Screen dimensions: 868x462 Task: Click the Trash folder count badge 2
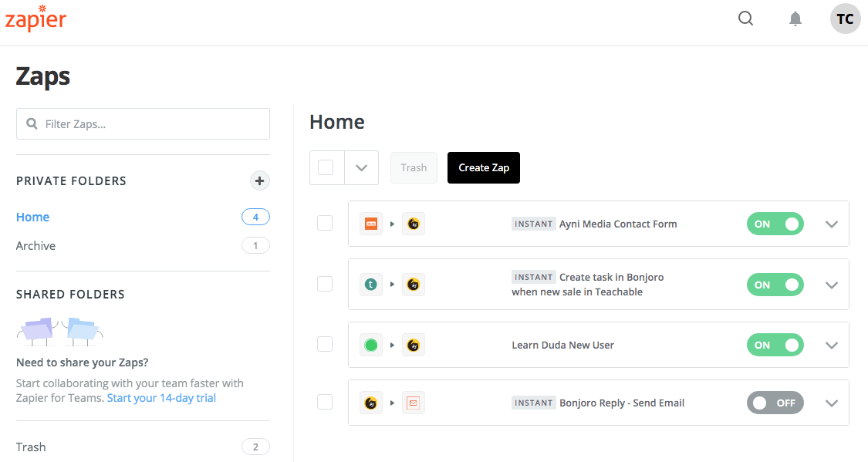(255, 447)
